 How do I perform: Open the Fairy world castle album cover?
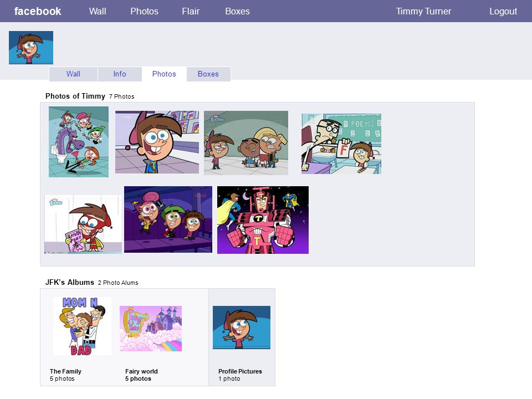[x=151, y=329]
